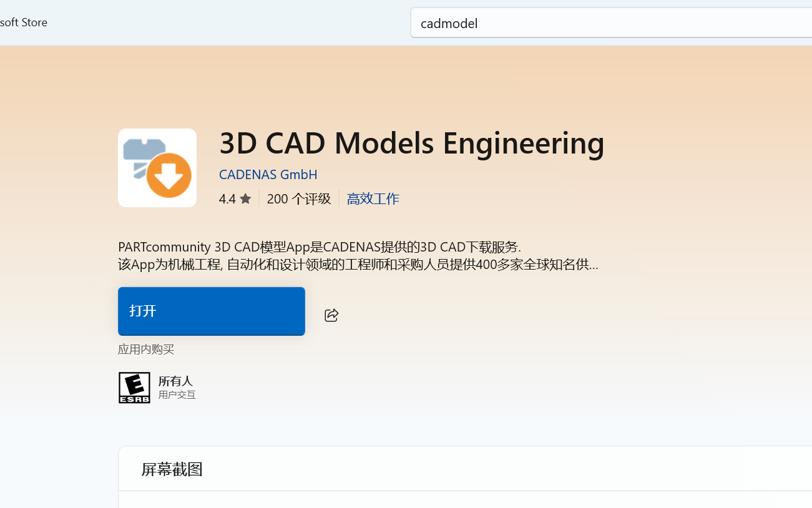Viewport: 812px width, 508px height.
Task: Open the 高效工作 category link
Action: [373, 199]
